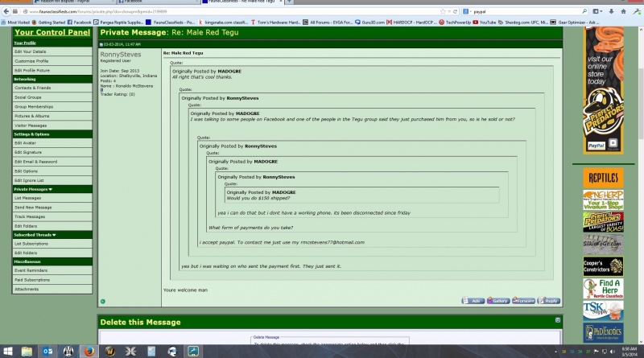
Task: Open Perfect Predators online store banner
Action: (603, 90)
